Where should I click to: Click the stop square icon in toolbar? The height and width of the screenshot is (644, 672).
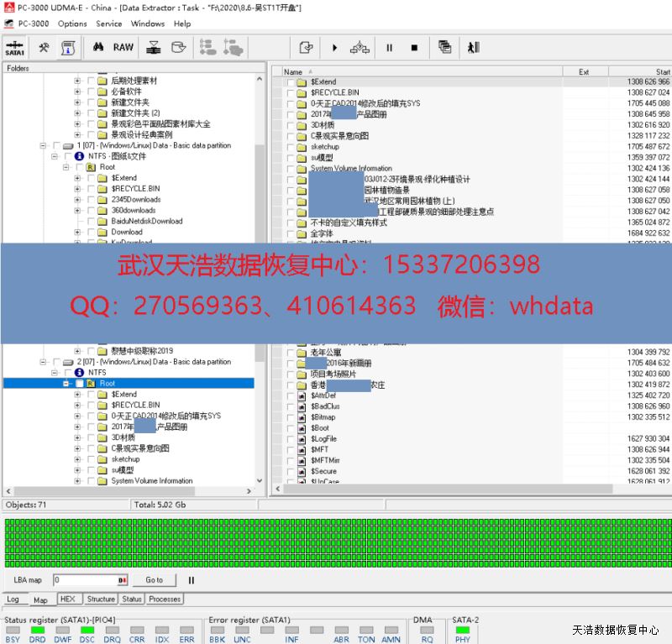[x=414, y=48]
